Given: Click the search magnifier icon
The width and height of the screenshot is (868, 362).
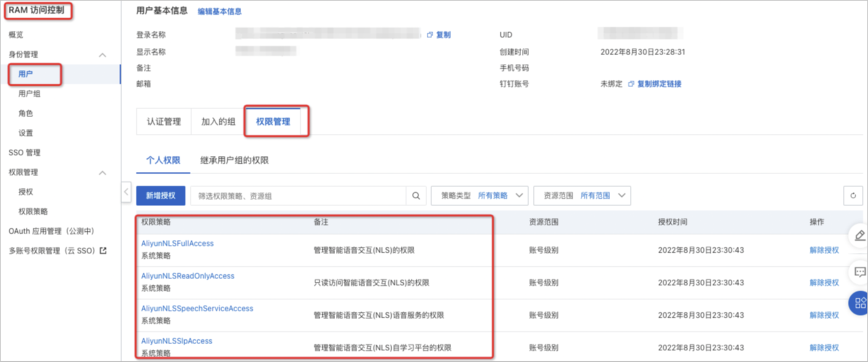Looking at the screenshot, I should click(416, 196).
